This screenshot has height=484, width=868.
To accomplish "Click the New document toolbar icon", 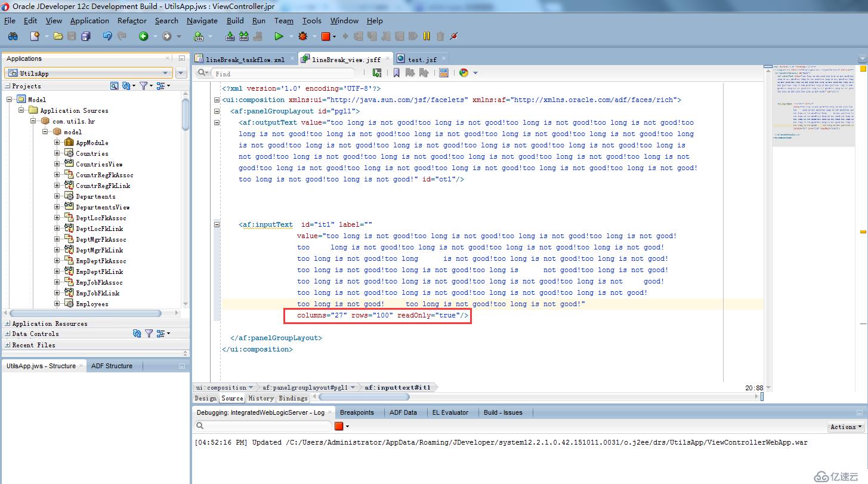I will [x=35, y=36].
